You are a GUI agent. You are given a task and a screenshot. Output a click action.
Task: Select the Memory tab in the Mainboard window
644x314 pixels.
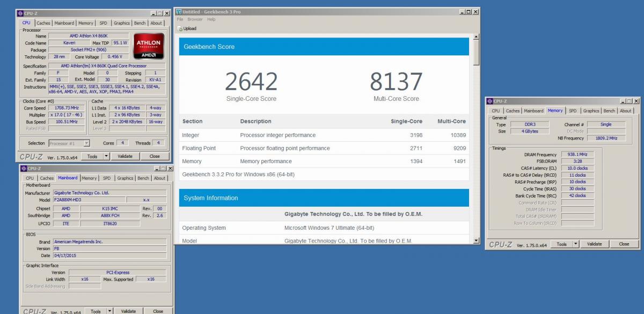89,178
